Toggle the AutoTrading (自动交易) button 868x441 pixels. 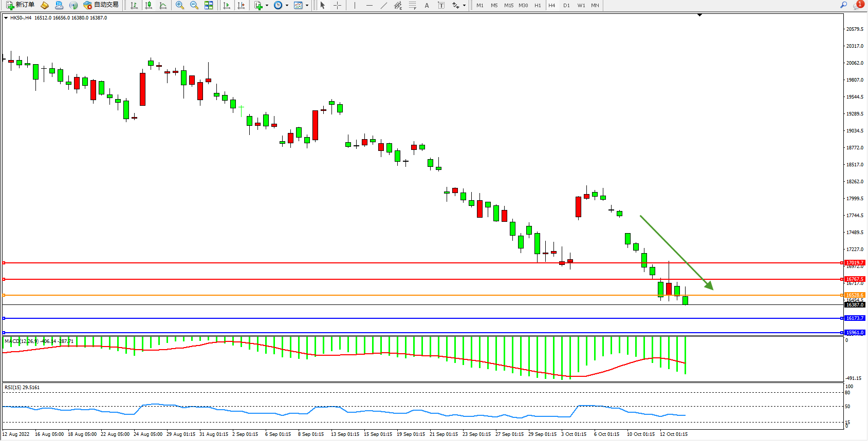101,5
